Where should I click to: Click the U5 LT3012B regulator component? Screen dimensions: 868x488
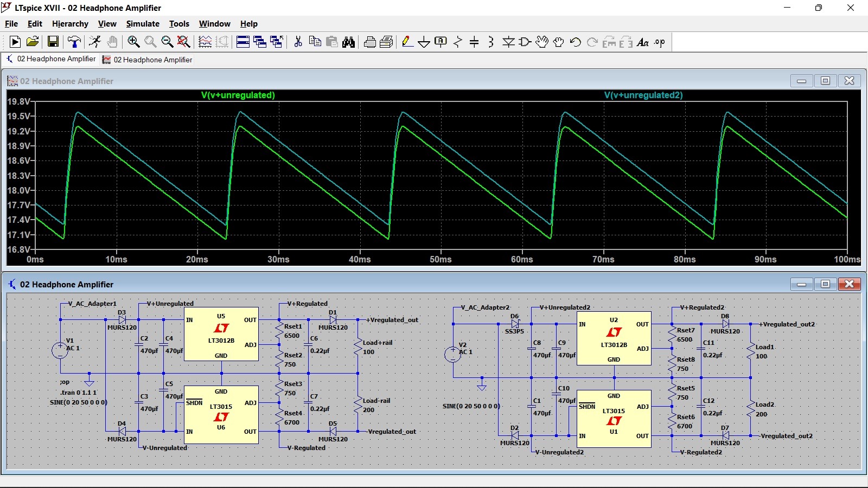tap(221, 335)
